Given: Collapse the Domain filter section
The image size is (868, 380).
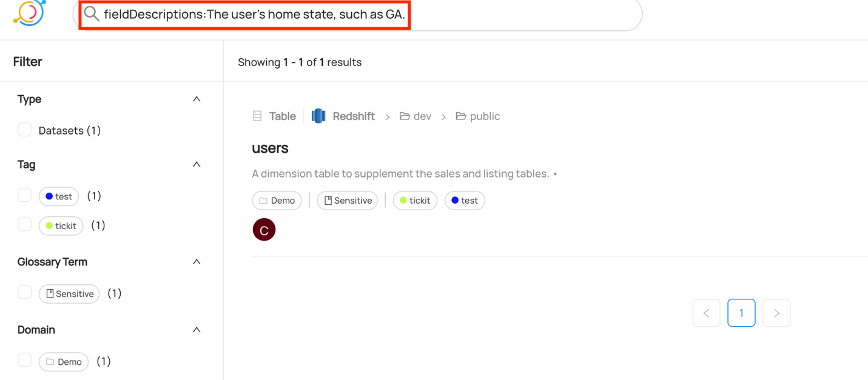Looking at the screenshot, I should click(197, 330).
